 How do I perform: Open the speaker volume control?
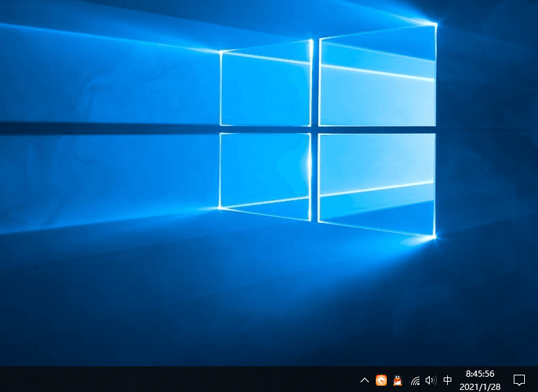[431, 380]
